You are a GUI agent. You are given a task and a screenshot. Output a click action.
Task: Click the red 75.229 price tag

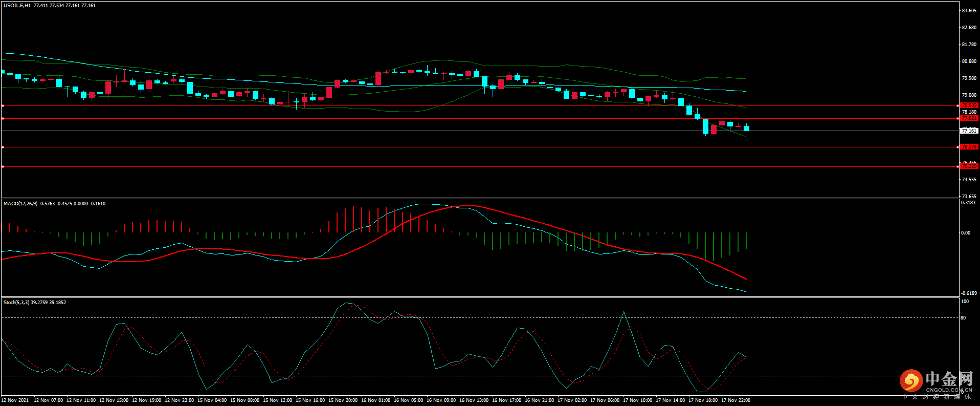point(969,166)
